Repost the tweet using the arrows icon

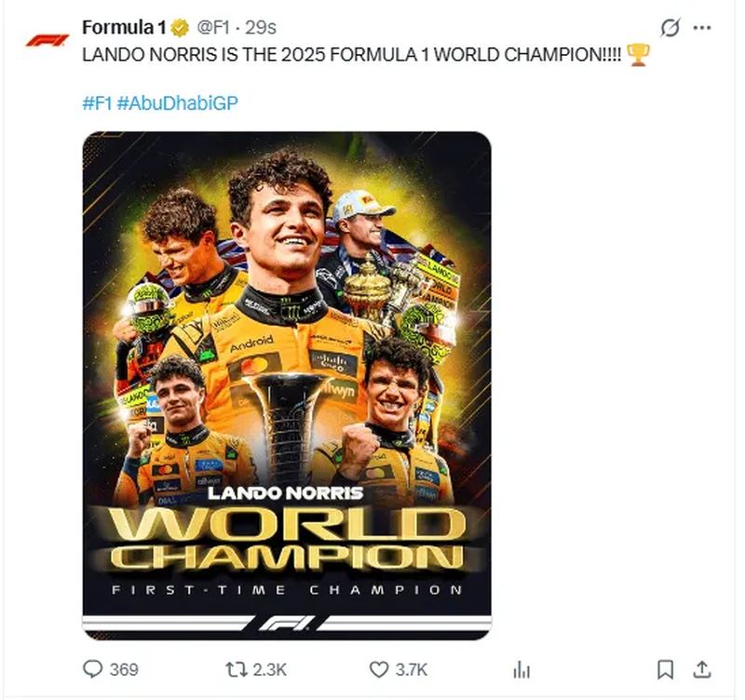coord(237,668)
